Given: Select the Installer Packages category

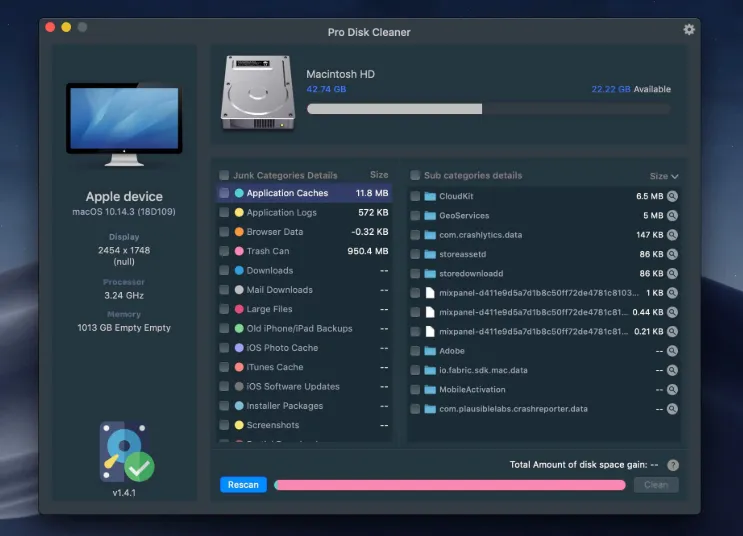Looking at the screenshot, I should click(x=304, y=406).
